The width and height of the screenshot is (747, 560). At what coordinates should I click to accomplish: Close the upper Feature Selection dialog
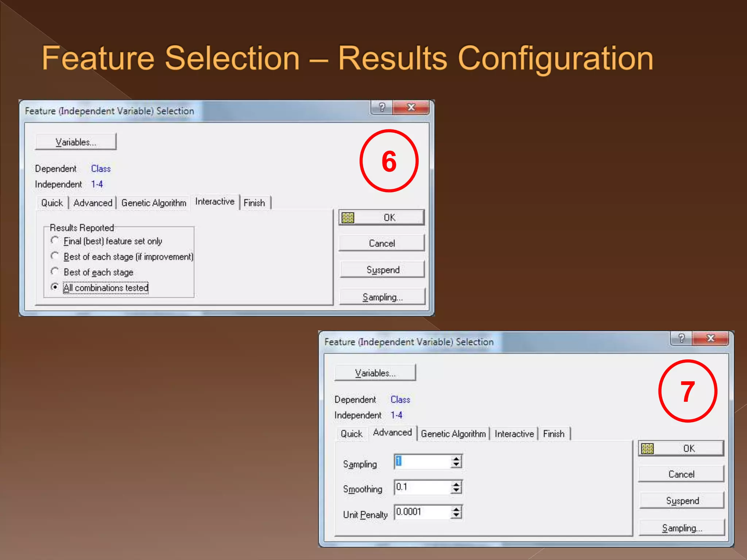coord(411,108)
